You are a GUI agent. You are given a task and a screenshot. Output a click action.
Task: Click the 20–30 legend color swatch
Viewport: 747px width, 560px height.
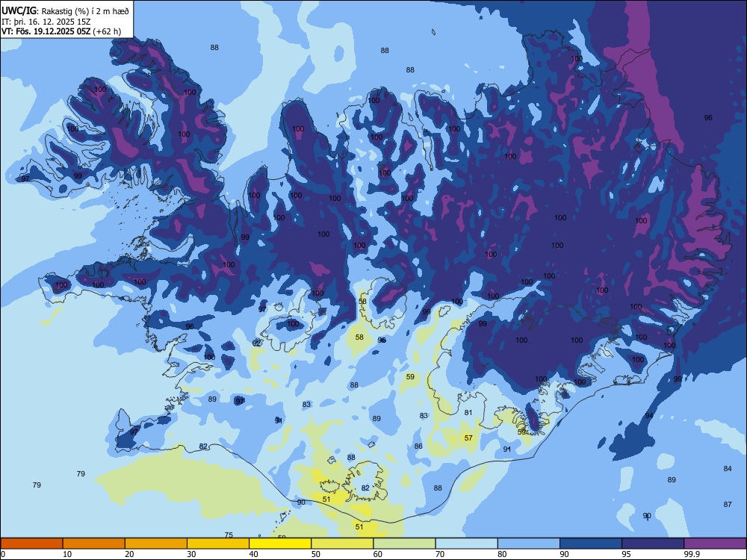pyautogui.click(x=156, y=544)
